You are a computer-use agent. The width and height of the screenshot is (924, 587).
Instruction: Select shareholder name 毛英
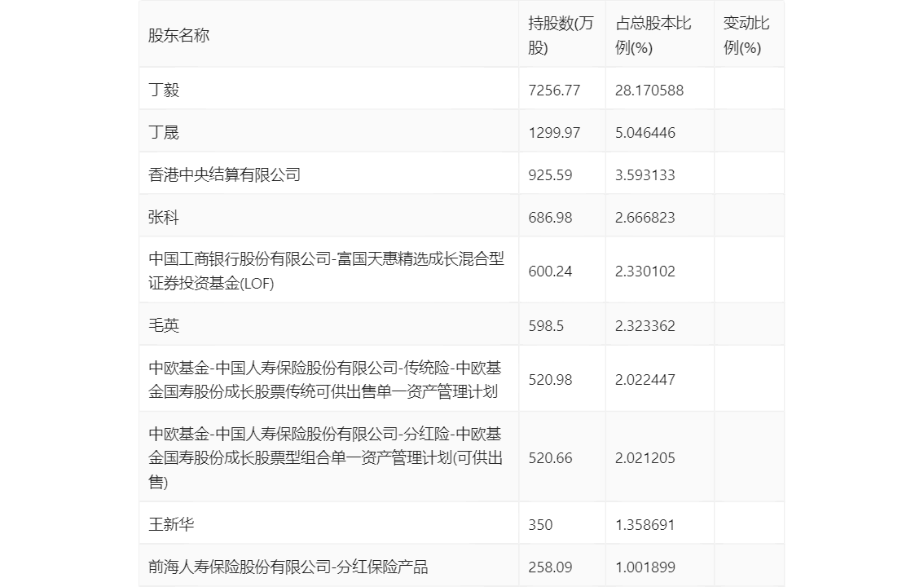click(x=163, y=325)
